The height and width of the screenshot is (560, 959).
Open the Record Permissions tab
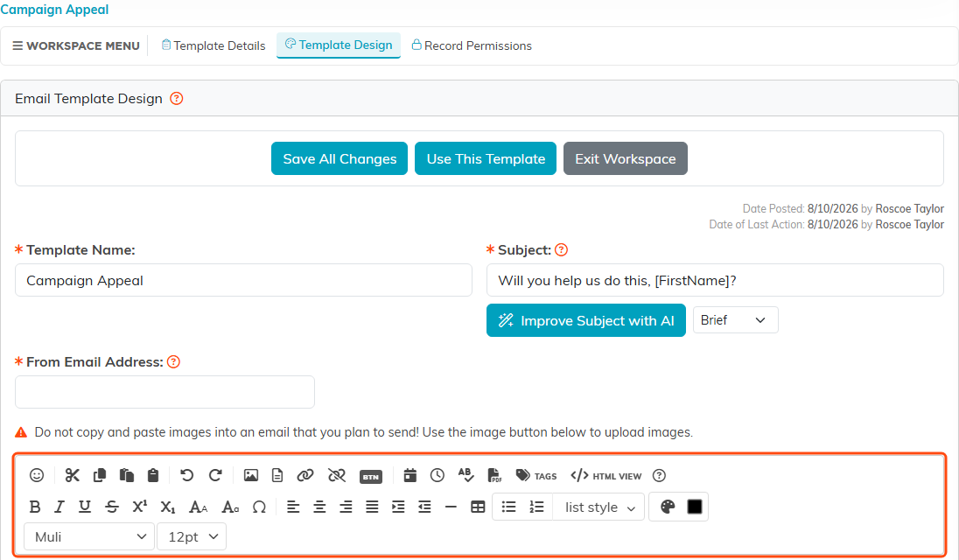tap(471, 45)
